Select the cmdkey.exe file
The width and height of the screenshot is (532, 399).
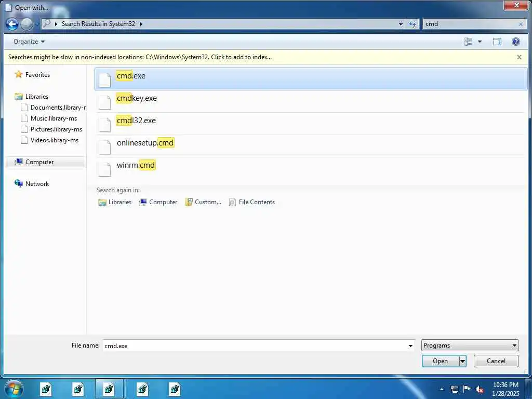coord(311,101)
